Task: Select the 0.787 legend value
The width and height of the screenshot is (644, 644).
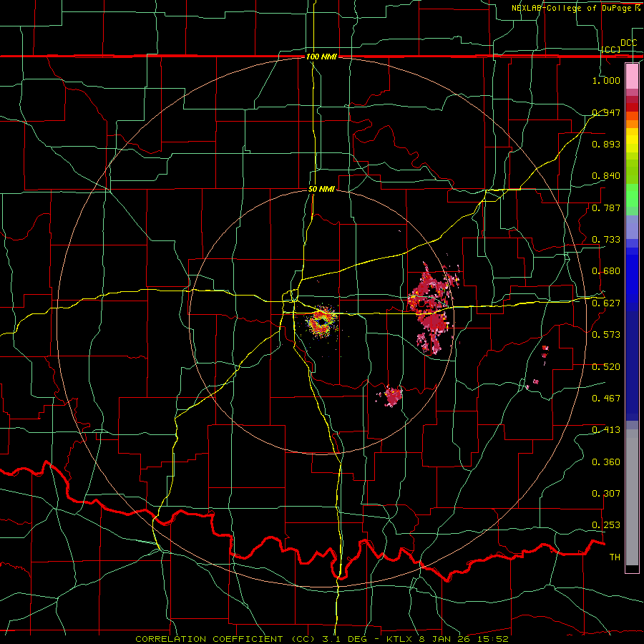Action: tap(606, 208)
